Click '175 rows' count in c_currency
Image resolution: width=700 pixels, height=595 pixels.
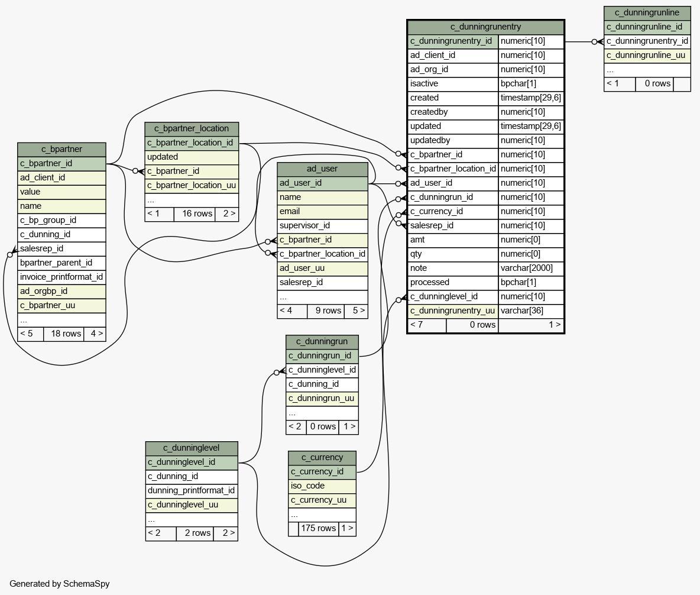(319, 528)
